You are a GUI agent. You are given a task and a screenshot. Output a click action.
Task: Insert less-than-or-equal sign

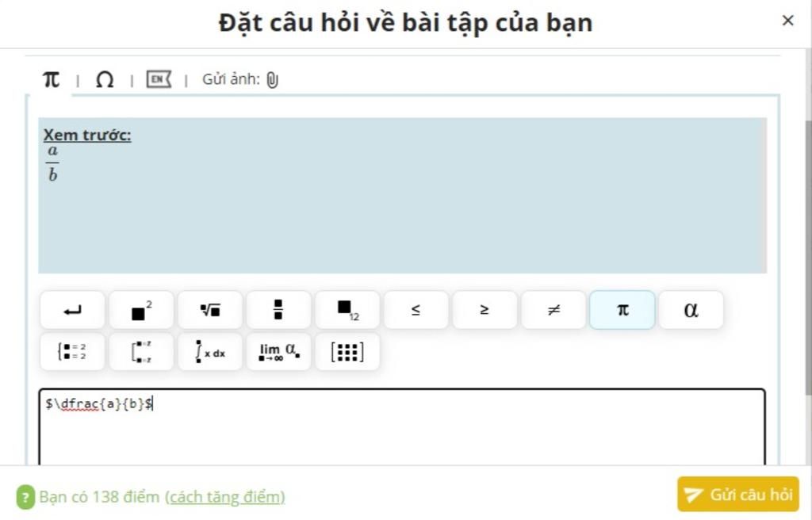[416, 310]
